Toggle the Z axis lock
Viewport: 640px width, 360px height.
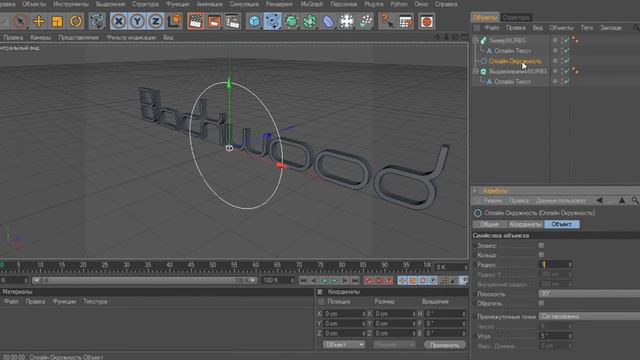(x=156, y=21)
